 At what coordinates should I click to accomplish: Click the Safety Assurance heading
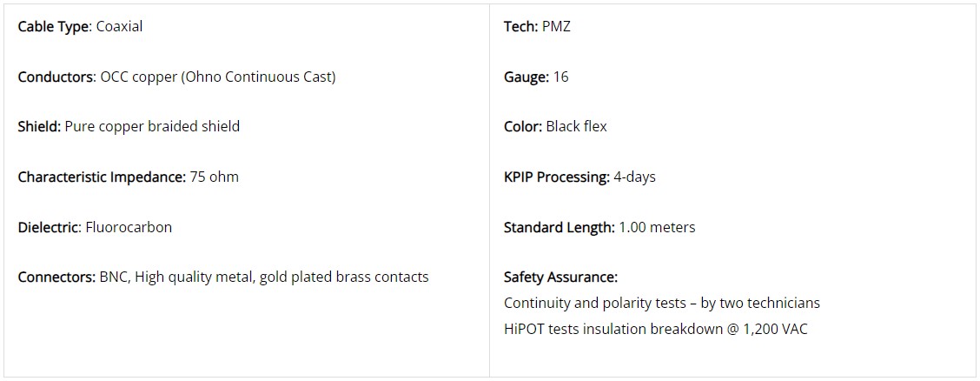click(560, 277)
